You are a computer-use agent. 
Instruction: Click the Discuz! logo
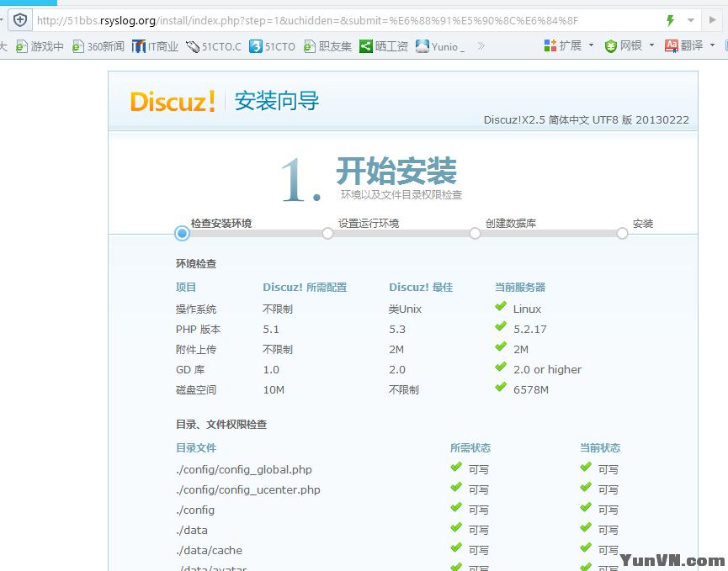[x=173, y=101]
